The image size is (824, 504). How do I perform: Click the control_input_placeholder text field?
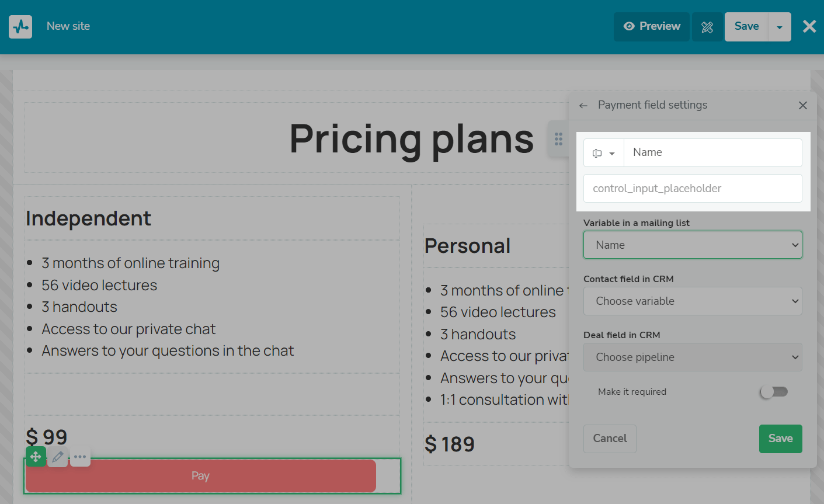click(693, 189)
